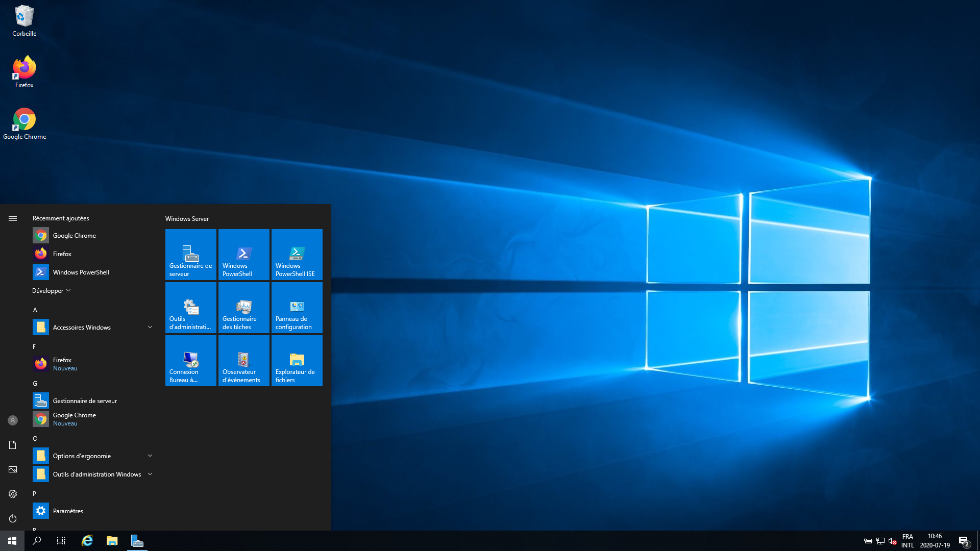Screen dimensions: 980x551
Task: Click the Windows Start button
Action: [x=12, y=541]
